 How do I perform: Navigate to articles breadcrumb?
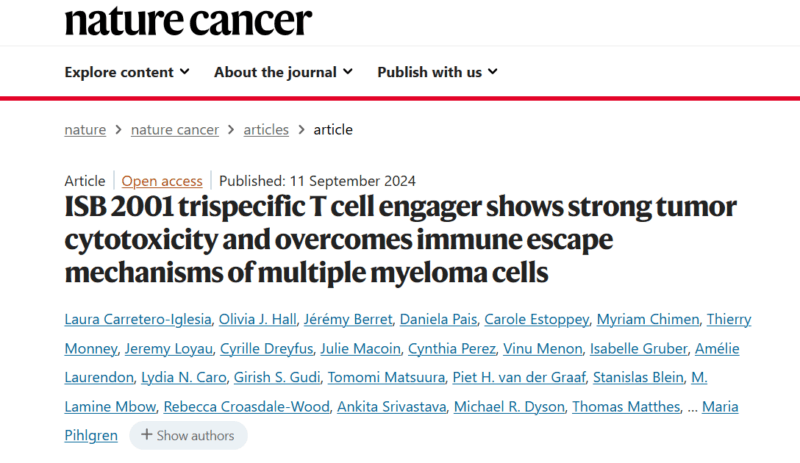pyautogui.click(x=266, y=130)
